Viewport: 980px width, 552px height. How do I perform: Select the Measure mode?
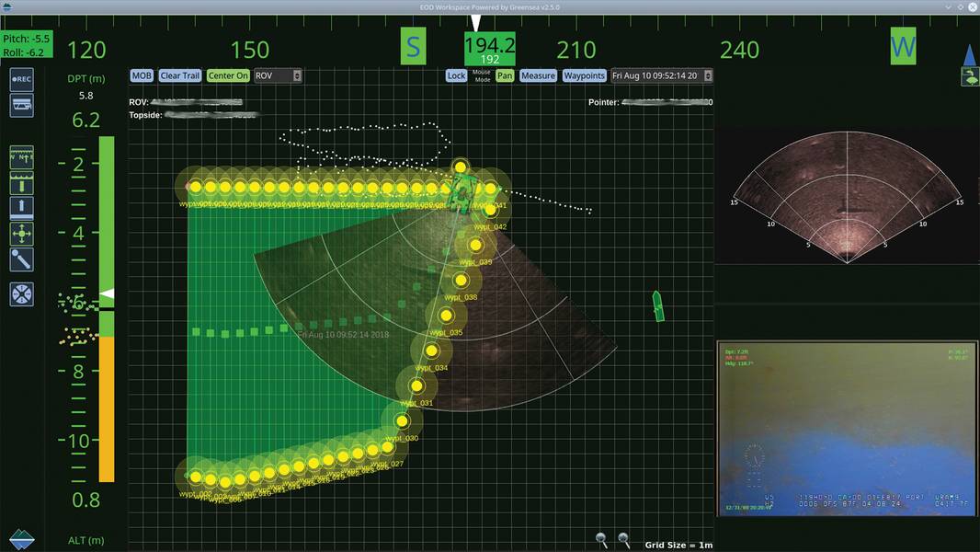538,75
